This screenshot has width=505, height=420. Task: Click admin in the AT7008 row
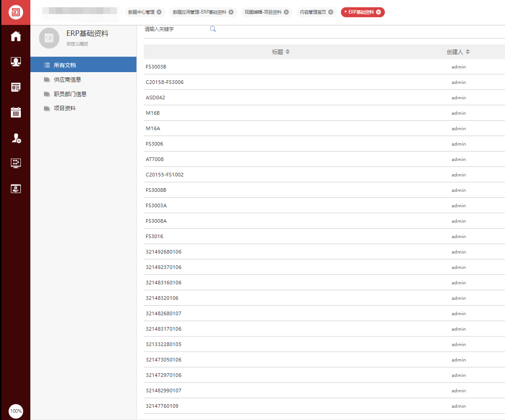click(x=459, y=159)
